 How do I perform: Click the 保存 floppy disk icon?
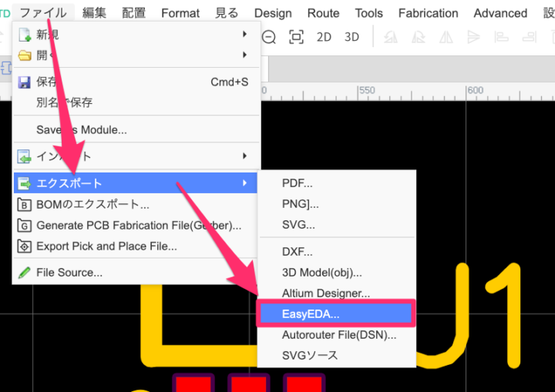[x=25, y=82]
